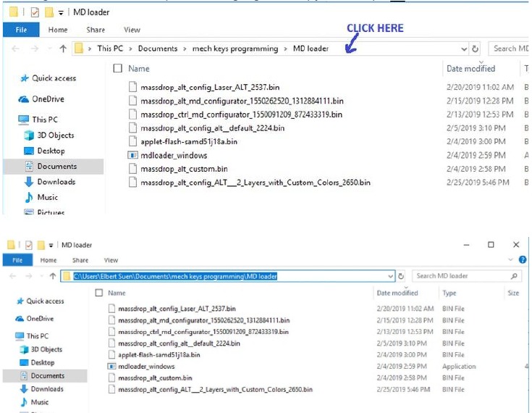Expand chevron after 'Documents' breadcrumb
Viewport: 532px width, 413px height.
[185, 49]
